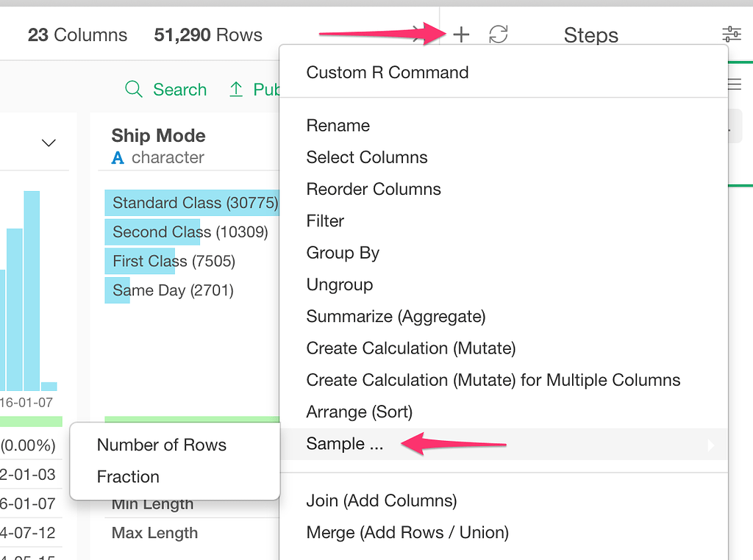The height and width of the screenshot is (560, 753).
Task: Click the refresh arrows icon
Action: 499,35
